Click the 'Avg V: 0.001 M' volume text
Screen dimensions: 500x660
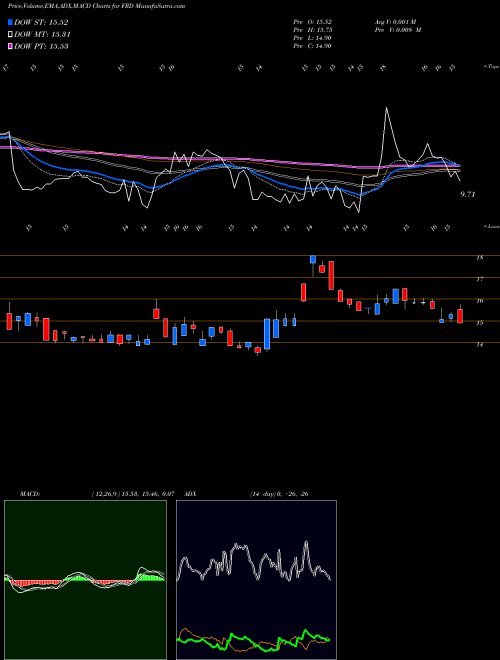pyautogui.click(x=396, y=21)
